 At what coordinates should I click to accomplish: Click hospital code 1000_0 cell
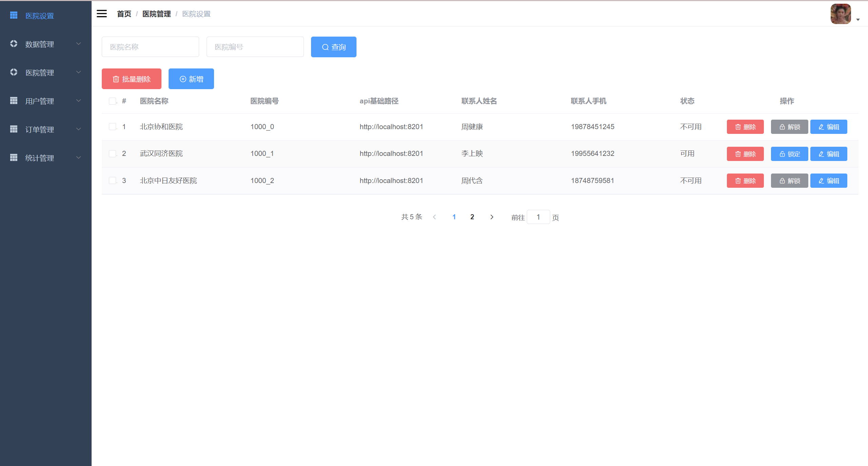(262, 127)
